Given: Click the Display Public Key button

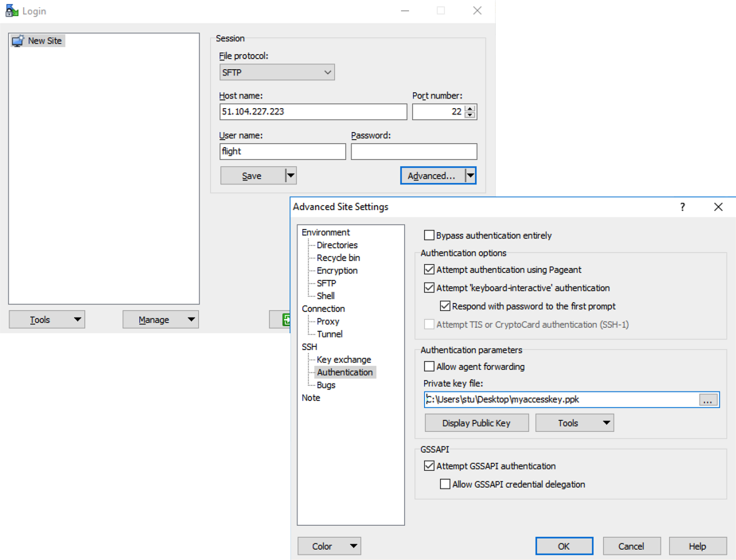Looking at the screenshot, I should point(476,423).
